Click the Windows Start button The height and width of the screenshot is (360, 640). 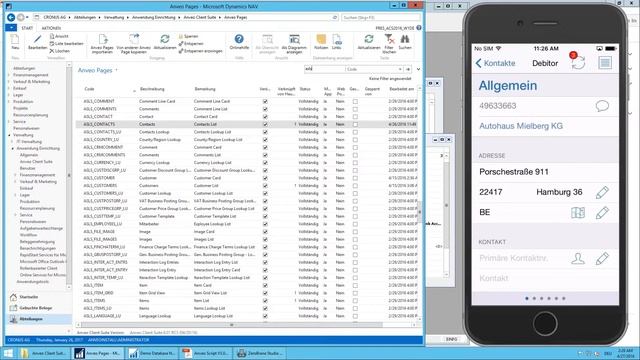(8, 353)
